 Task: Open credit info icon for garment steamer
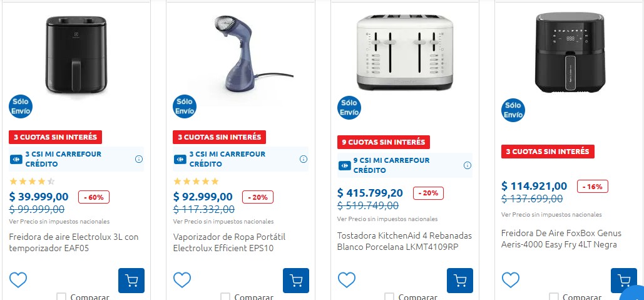(x=304, y=159)
